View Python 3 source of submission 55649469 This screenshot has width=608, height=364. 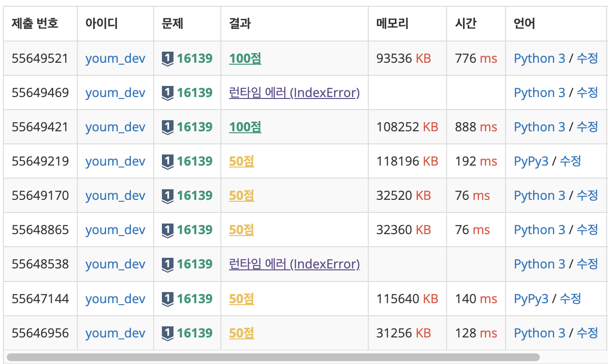[x=539, y=93]
